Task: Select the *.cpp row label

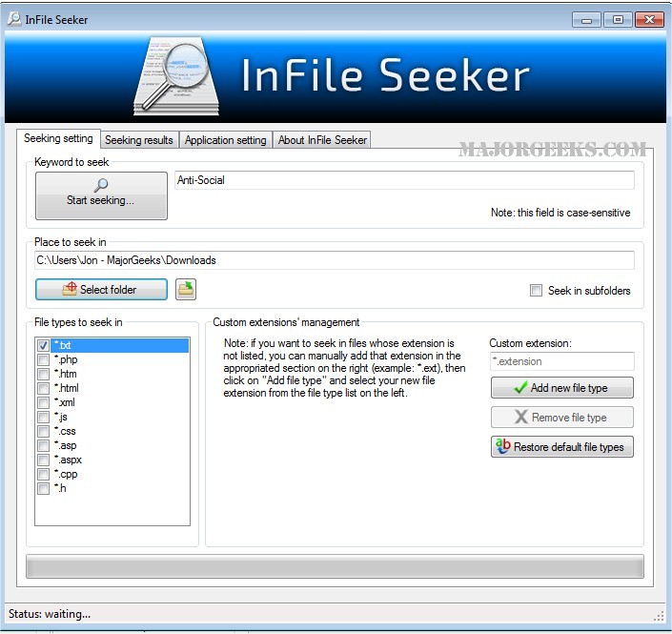Action: pos(66,474)
